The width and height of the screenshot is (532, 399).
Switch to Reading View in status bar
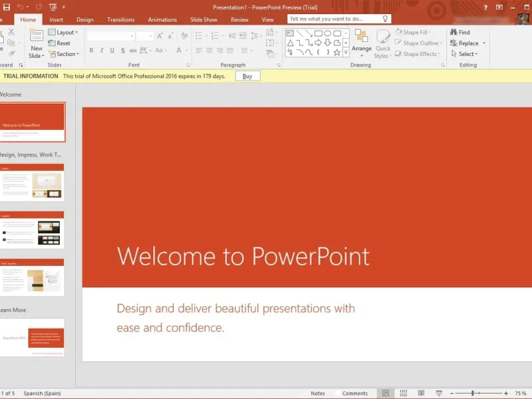(420, 393)
